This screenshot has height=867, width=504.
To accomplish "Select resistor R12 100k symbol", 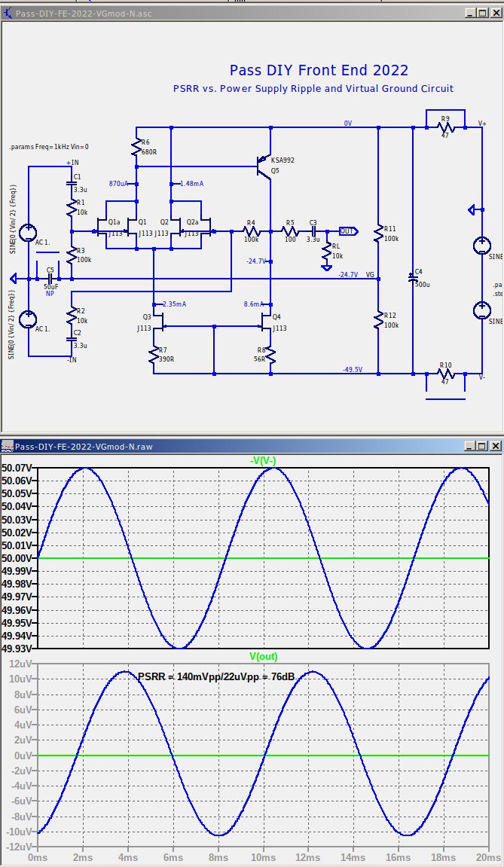I will tap(378, 321).
